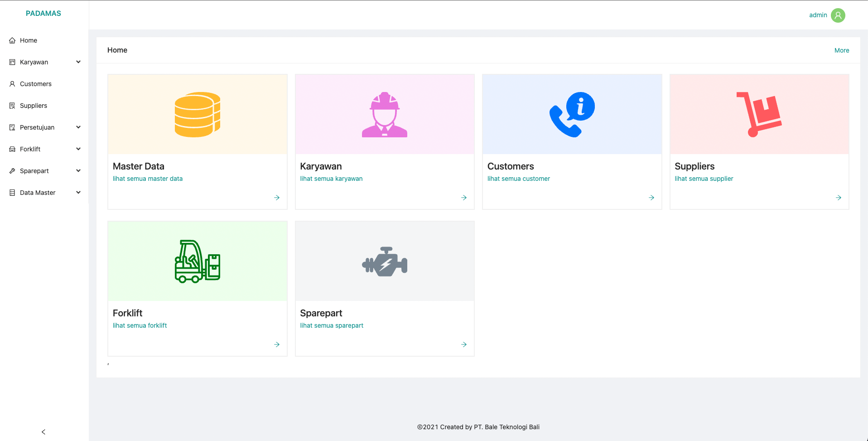
Task: Follow the 'lihat semua karyawan' link
Action: click(331, 179)
